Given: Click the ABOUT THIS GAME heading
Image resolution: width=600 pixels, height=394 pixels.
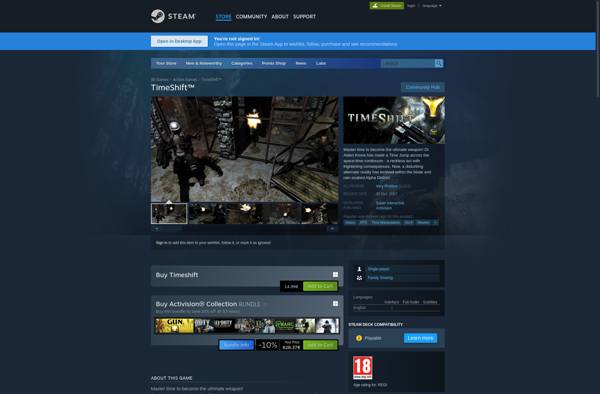Looking at the screenshot, I should point(171,378).
